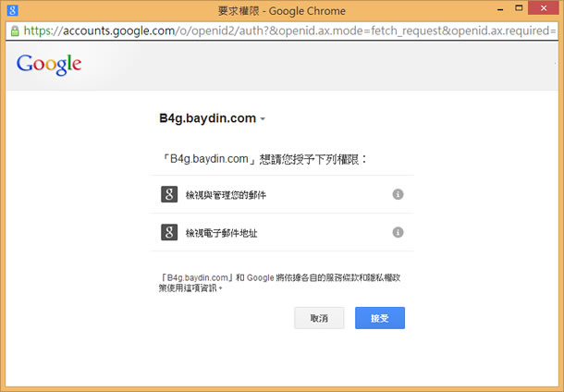
Task: Click the 取消 cancel button
Action: (x=319, y=318)
